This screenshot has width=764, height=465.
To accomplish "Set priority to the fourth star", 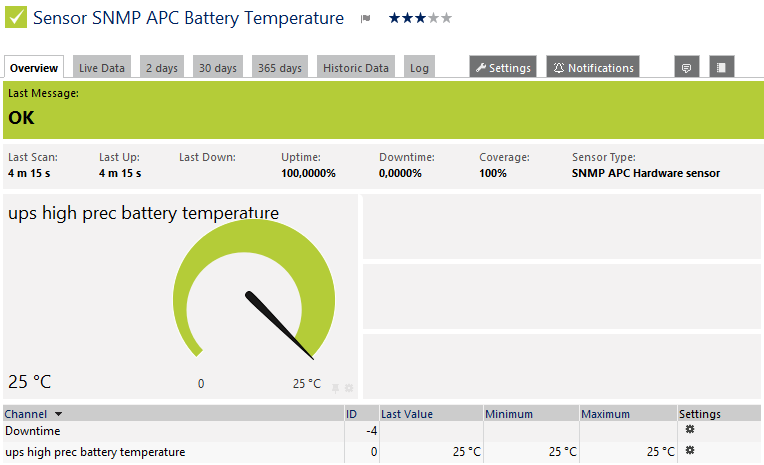I will (x=433, y=18).
